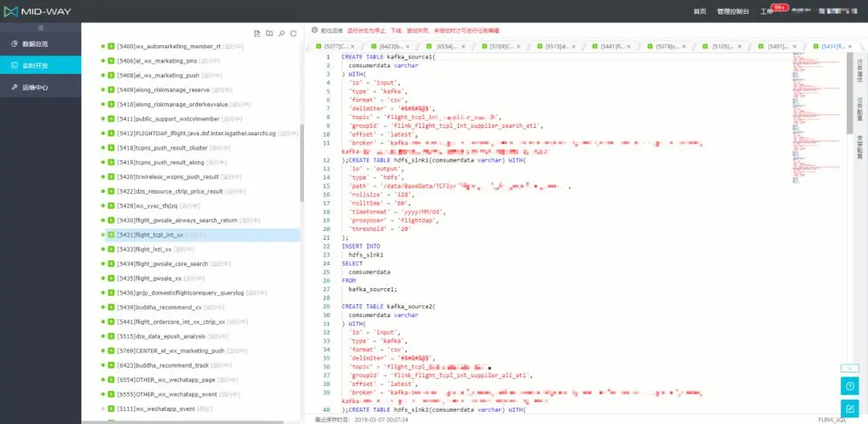Click the collapse arrow button above help

(x=850, y=368)
